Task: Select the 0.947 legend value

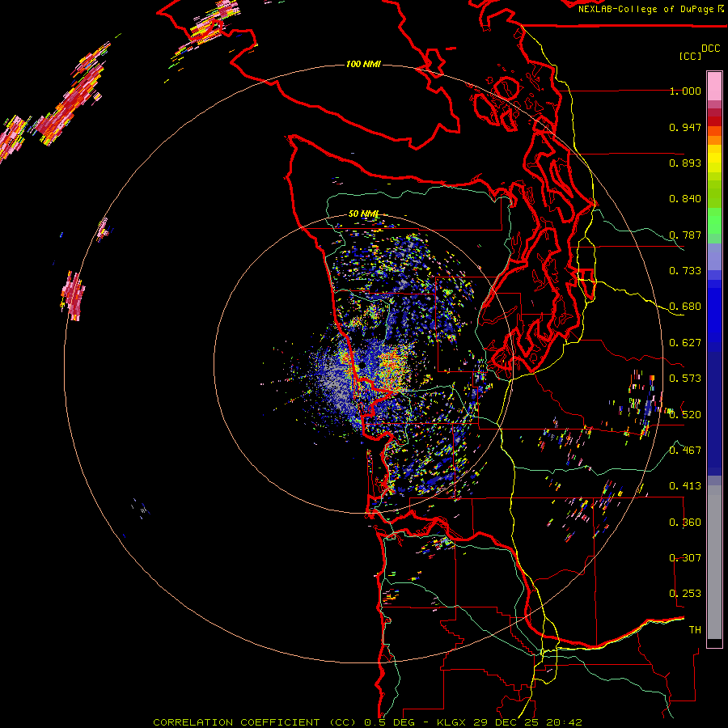Action: [685, 127]
